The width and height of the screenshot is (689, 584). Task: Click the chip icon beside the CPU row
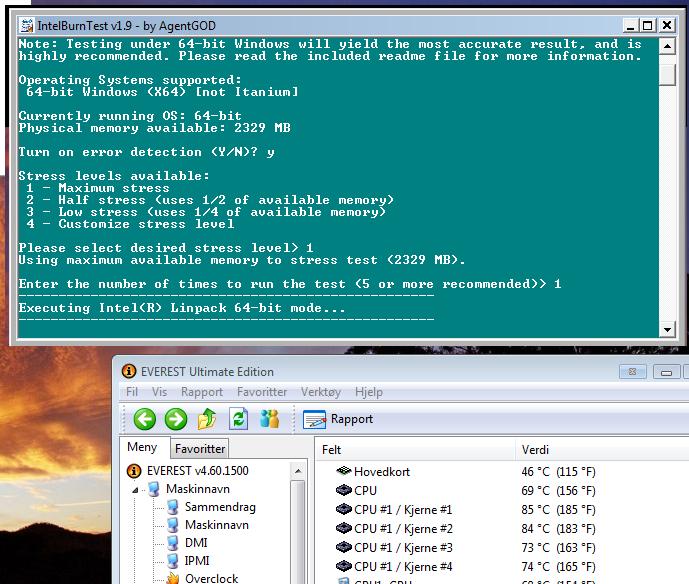(344, 490)
